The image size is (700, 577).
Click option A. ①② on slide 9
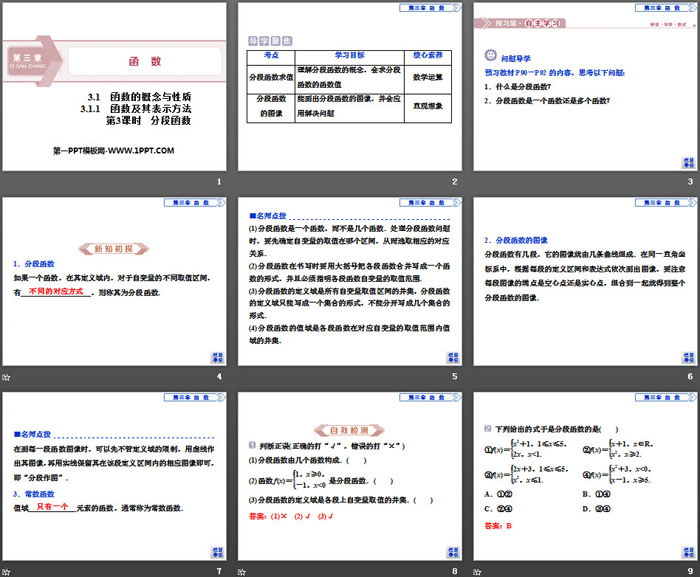[498, 494]
